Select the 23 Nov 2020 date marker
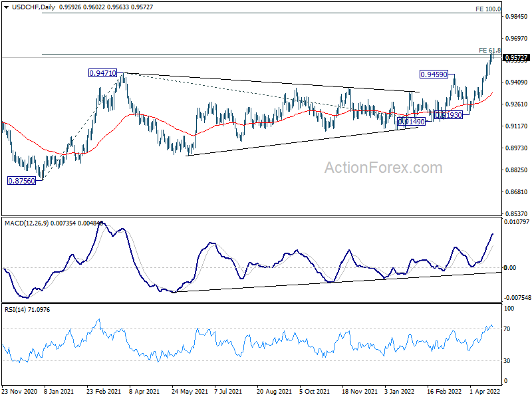Screen dimensions: 532x399 tap(20, 391)
